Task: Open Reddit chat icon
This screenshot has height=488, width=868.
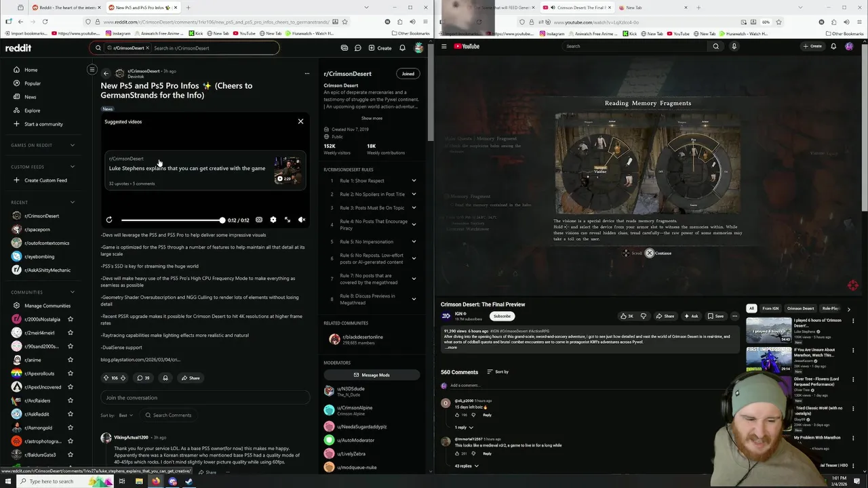Action: pyautogui.click(x=359, y=48)
